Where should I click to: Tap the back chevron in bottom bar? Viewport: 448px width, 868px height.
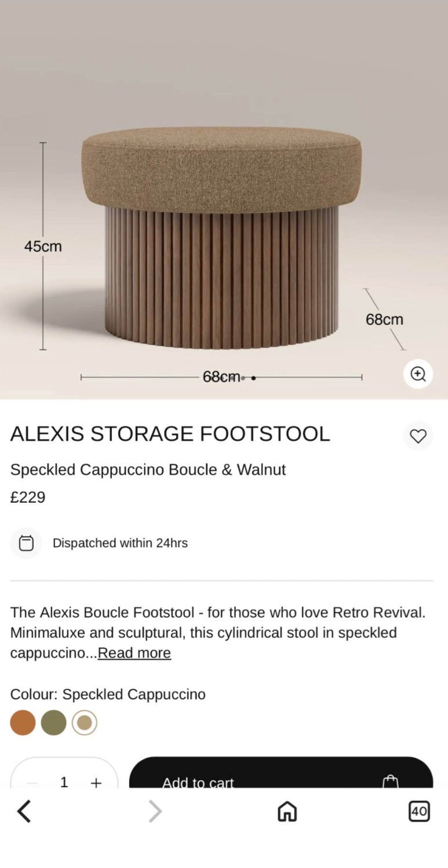point(24,812)
